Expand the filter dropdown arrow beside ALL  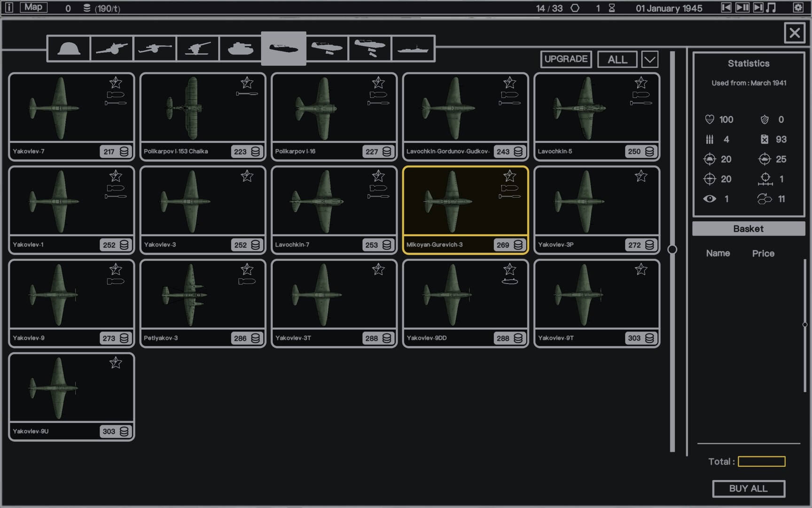pos(649,60)
